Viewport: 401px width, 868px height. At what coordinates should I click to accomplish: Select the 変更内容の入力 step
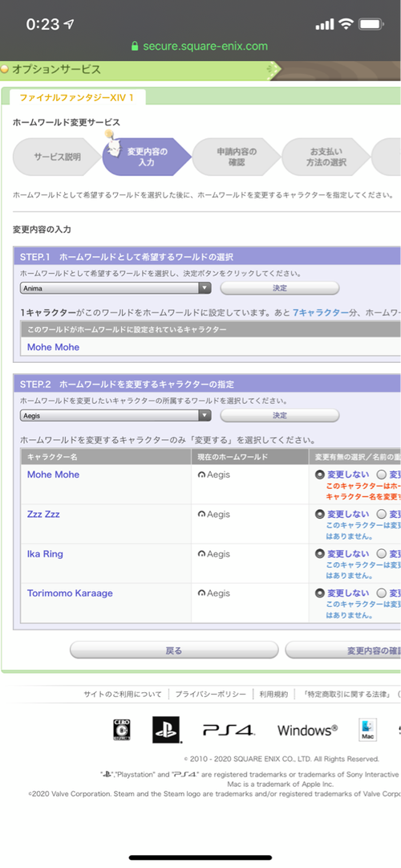[147, 157]
